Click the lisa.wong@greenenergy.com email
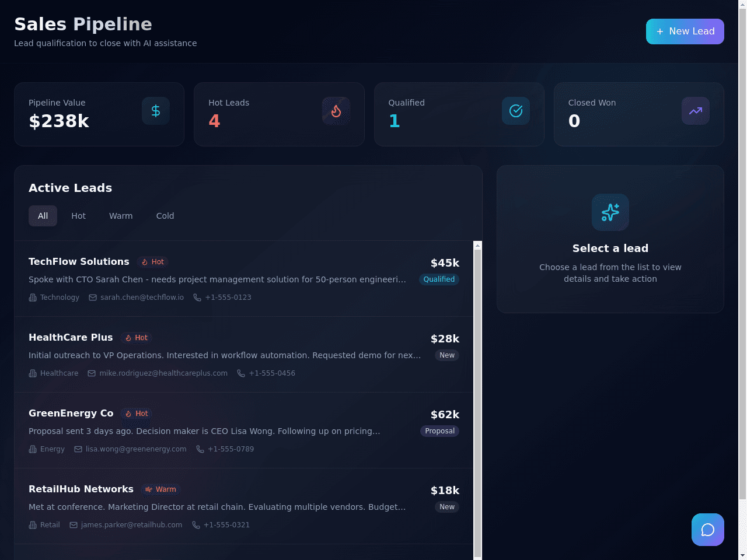This screenshot has height=560, width=747. 136,449
